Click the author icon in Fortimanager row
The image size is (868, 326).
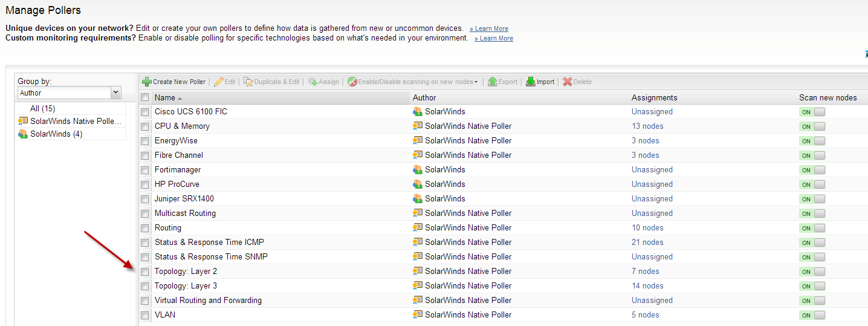pos(418,170)
